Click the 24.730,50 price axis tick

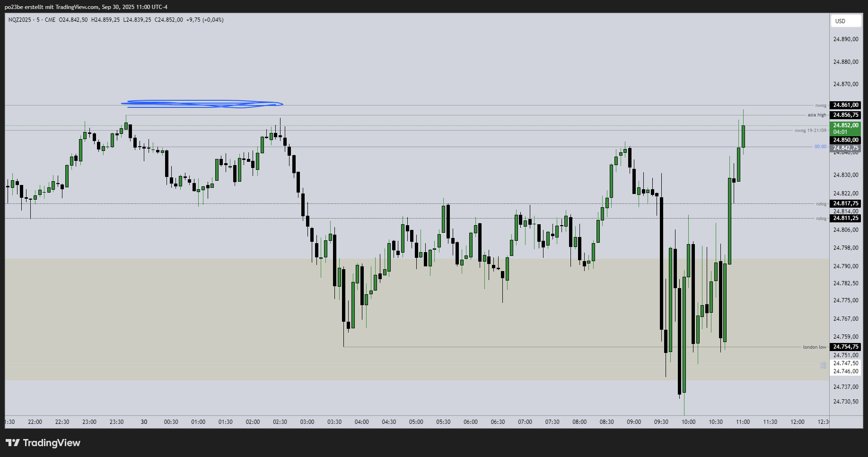(845, 402)
